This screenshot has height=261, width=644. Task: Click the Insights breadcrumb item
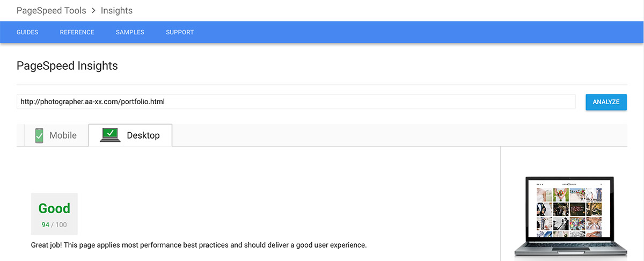116,10
